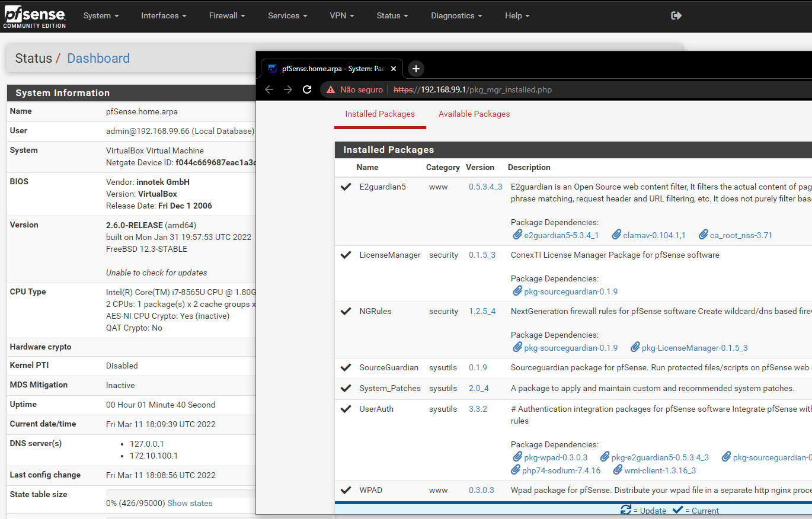Image resolution: width=812 pixels, height=519 pixels.
Task: Click the browser forward arrow
Action: pyautogui.click(x=288, y=89)
